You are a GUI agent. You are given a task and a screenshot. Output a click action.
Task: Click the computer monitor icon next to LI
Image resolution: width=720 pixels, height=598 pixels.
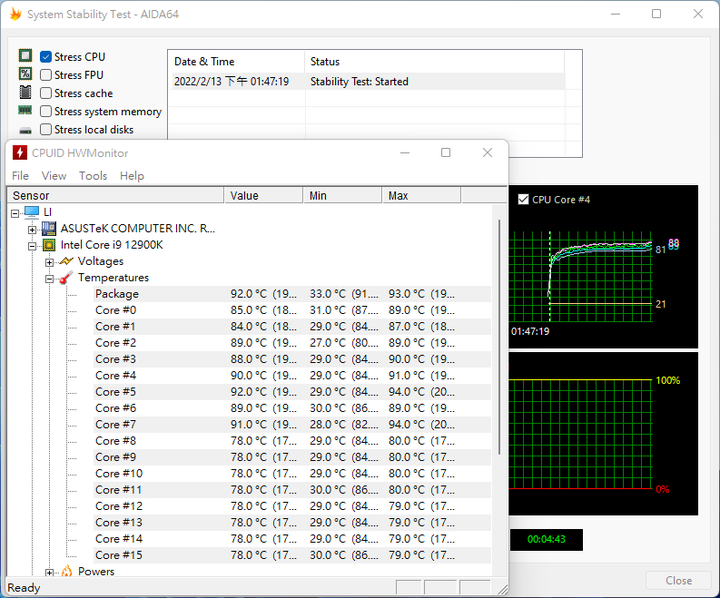tap(32, 212)
